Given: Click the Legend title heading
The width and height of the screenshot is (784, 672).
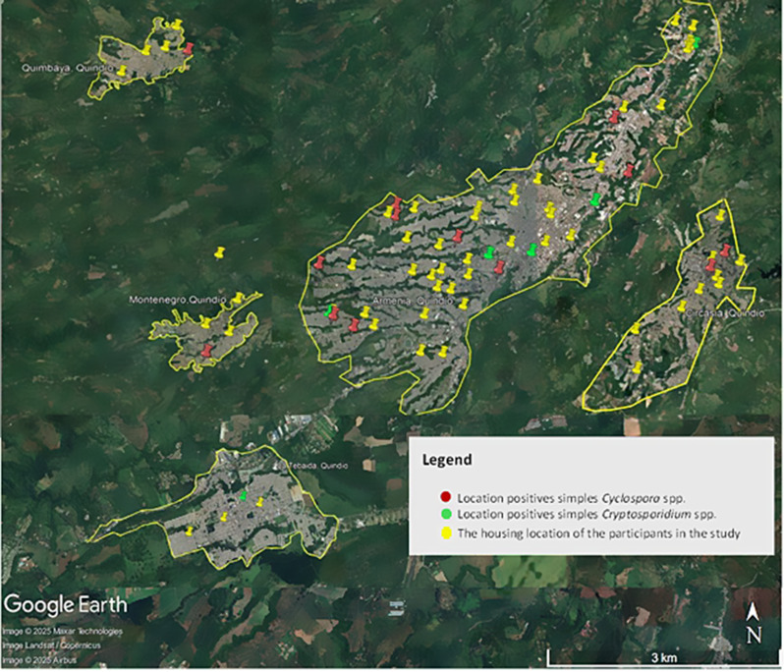Looking at the screenshot, I should 446,459.
